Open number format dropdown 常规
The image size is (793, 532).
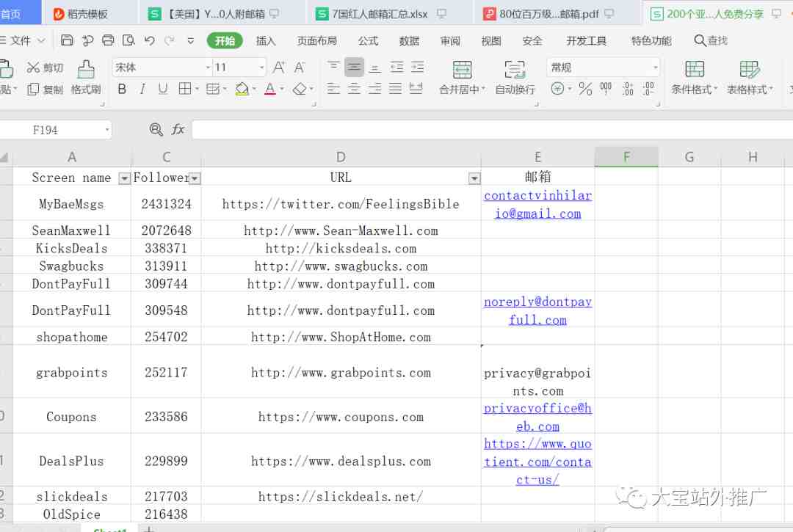tap(656, 68)
